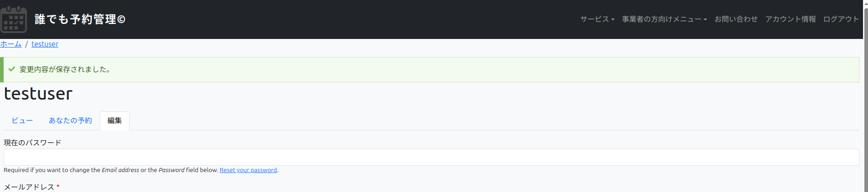Click the Reset your password link
868x192 pixels.
(x=248, y=170)
